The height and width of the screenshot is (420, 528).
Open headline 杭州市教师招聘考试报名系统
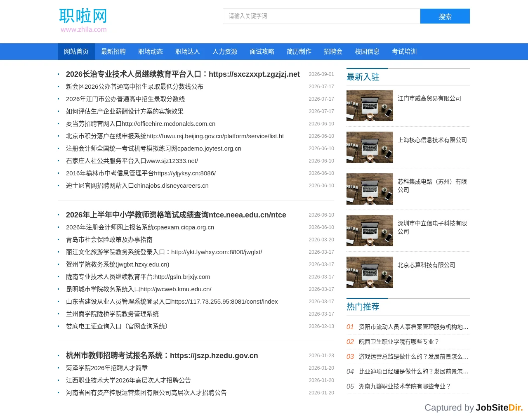click(x=162, y=356)
